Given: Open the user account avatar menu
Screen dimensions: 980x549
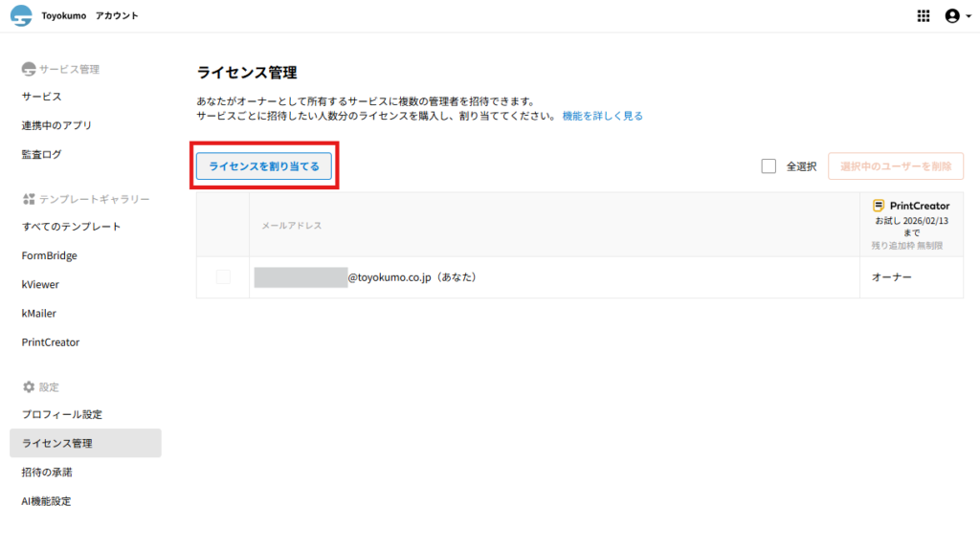Looking at the screenshot, I should pyautogui.click(x=951, y=15).
